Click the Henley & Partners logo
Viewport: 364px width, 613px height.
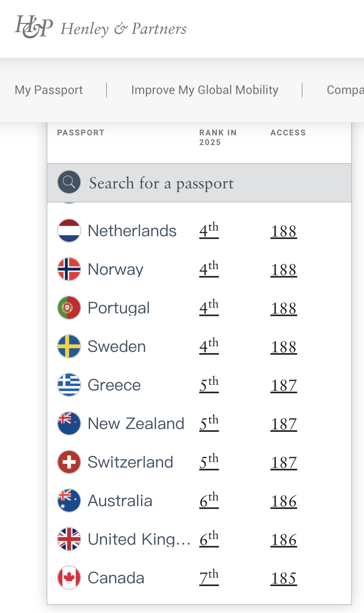click(x=100, y=28)
